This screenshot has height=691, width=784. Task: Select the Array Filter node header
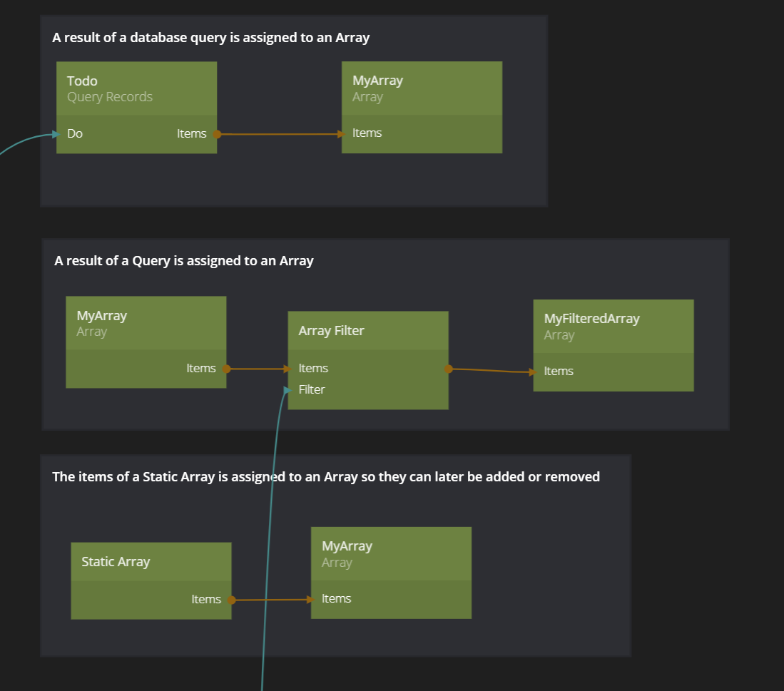[x=367, y=331]
